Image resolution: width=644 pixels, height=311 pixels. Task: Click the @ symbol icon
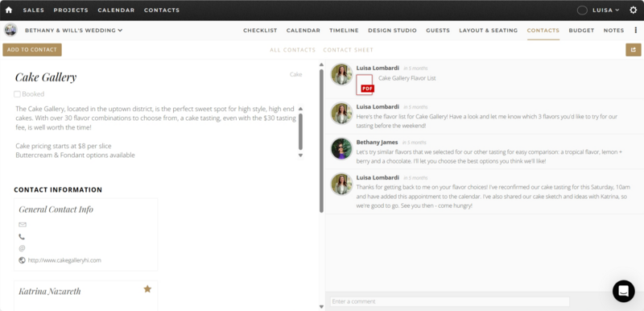pos(22,248)
